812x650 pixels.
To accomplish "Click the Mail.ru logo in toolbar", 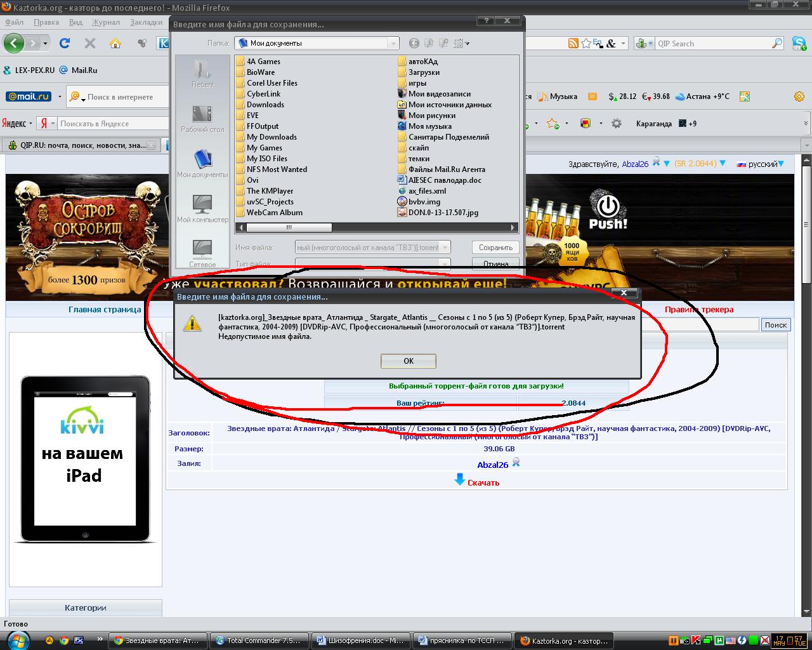I will point(28,96).
